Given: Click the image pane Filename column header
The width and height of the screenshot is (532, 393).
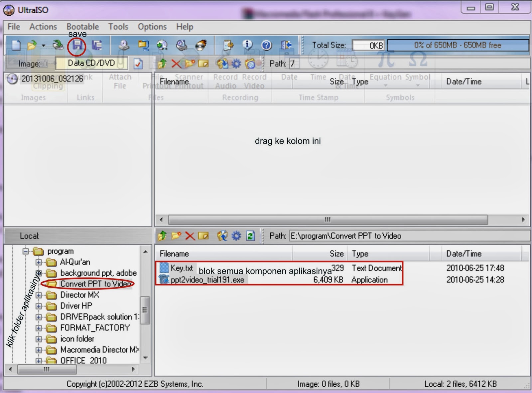Looking at the screenshot, I should 223,82.
